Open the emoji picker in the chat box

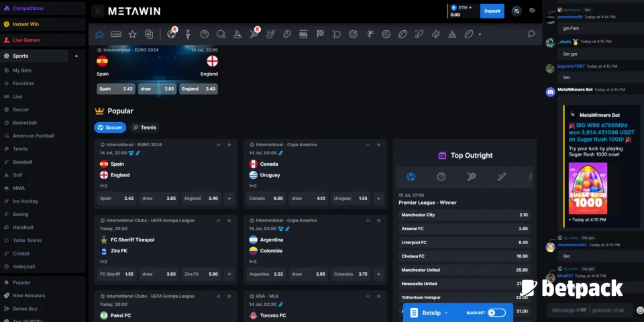tap(639, 310)
